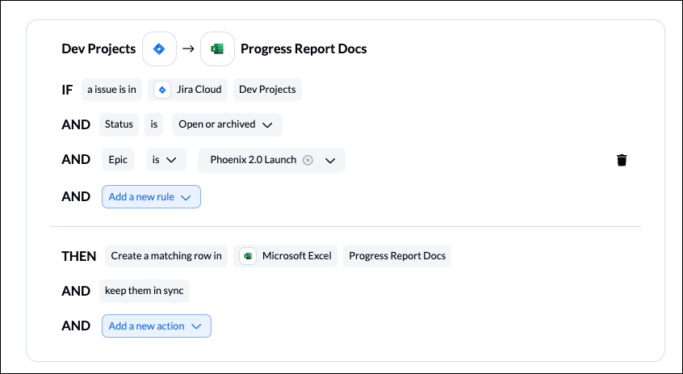The image size is (683, 374).
Task: Expand the Phoenix 2.0 Launch epic dropdown
Action: tap(330, 160)
